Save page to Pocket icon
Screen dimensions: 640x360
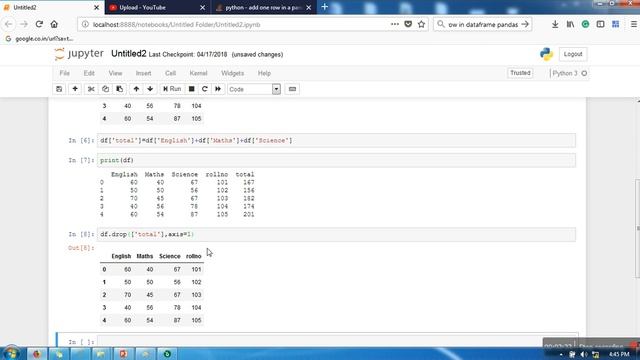[408, 24]
